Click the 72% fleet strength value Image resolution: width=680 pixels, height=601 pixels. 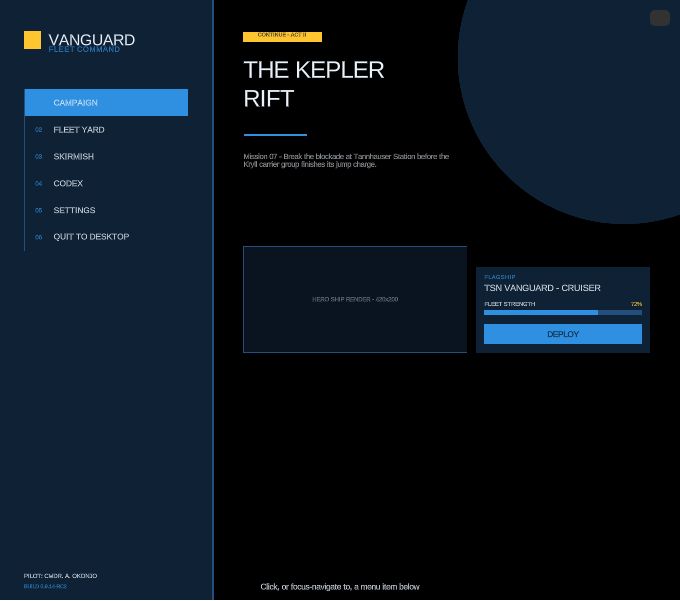click(636, 304)
